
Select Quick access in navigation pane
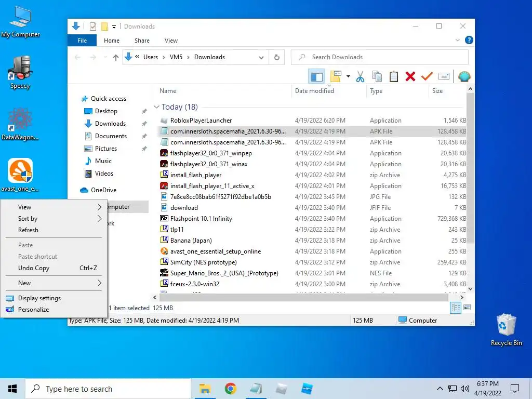109,99
